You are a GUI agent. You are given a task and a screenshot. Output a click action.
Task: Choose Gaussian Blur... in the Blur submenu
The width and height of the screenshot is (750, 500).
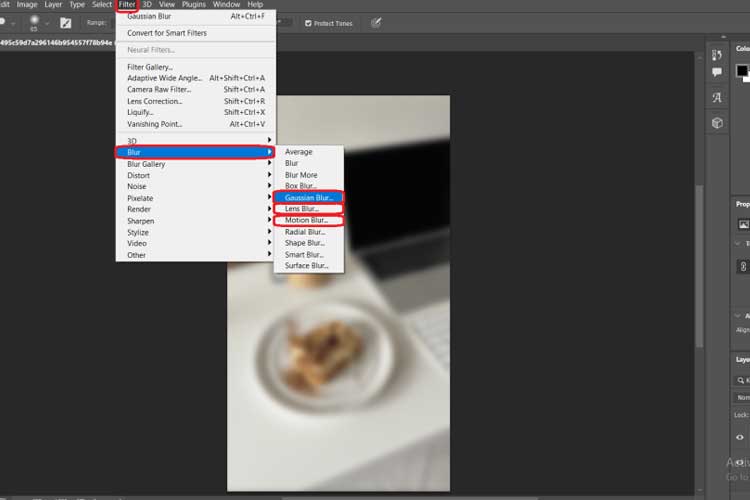(309, 198)
